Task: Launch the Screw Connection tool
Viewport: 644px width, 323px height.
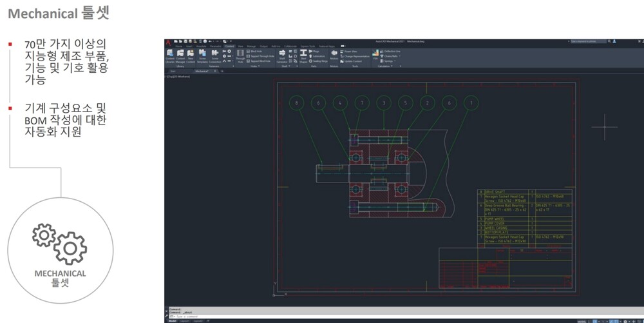Action: point(215,55)
